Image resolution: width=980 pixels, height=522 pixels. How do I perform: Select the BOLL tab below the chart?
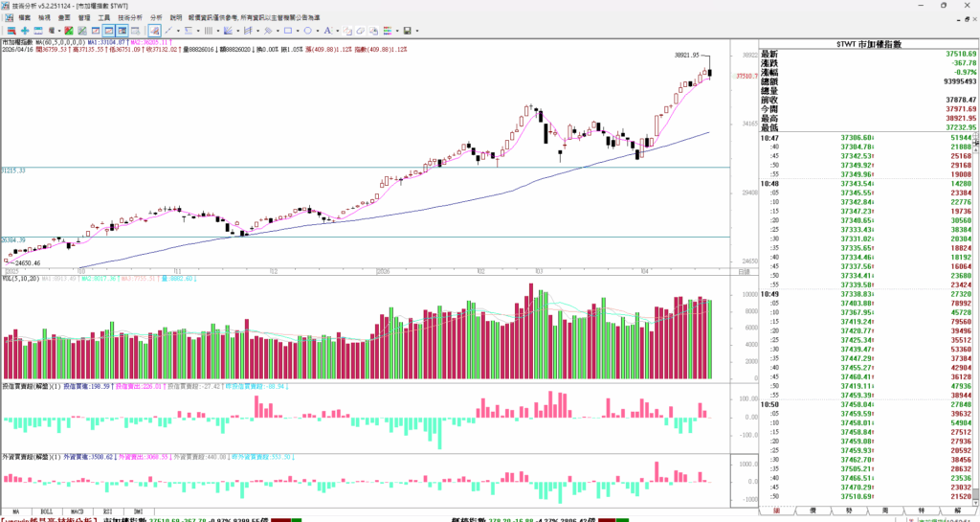[x=46, y=512]
